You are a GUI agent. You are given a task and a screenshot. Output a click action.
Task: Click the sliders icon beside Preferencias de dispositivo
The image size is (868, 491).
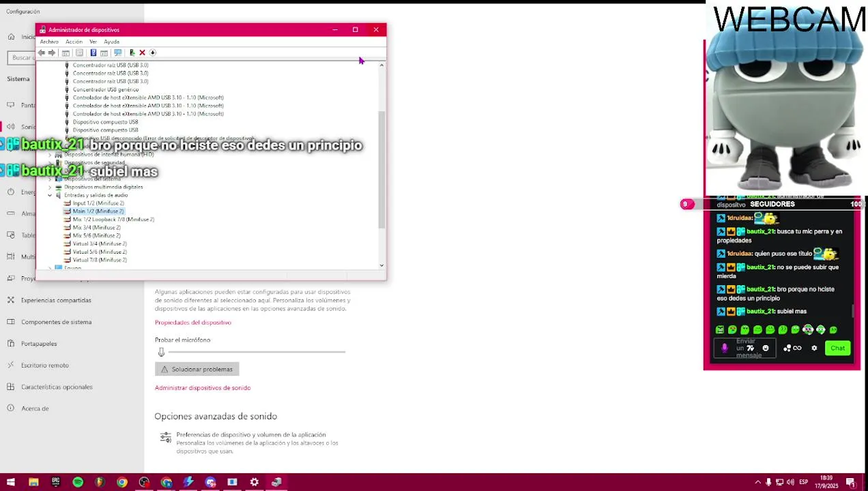(x=165, y=438)
